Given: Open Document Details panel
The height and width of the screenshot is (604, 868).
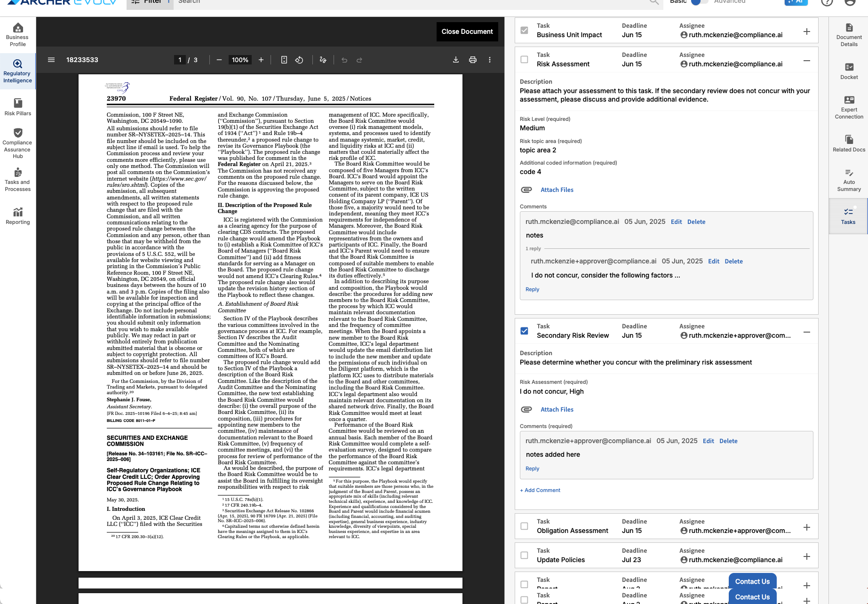Looking at the screenshot, I should click(x=849, y=35).
